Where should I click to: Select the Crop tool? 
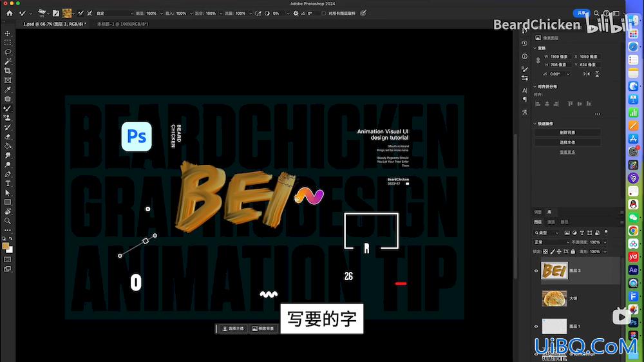coord(7,71)
